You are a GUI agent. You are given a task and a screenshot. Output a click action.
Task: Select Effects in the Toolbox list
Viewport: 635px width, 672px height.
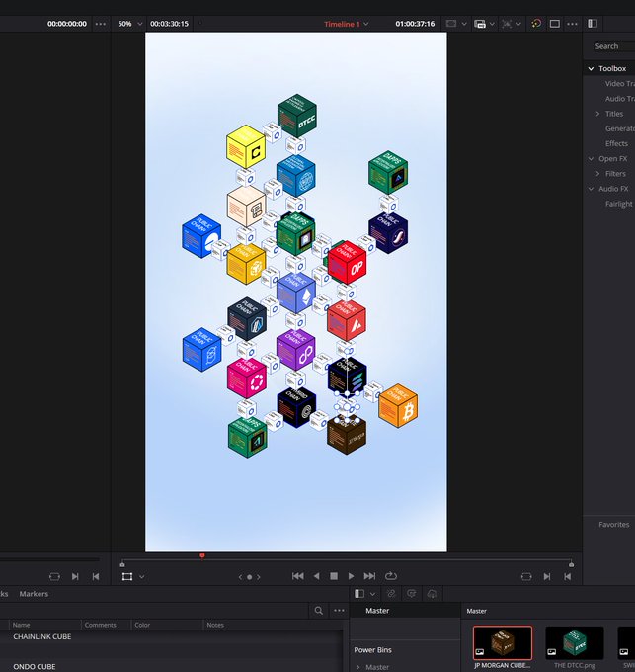(616, 143)
